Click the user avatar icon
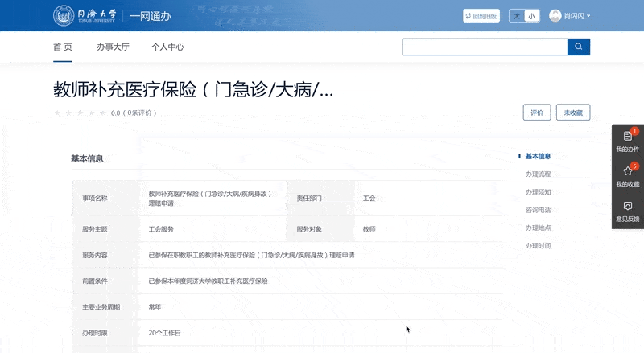The width and height of the screenshot is (644, 353). point(555,15)
